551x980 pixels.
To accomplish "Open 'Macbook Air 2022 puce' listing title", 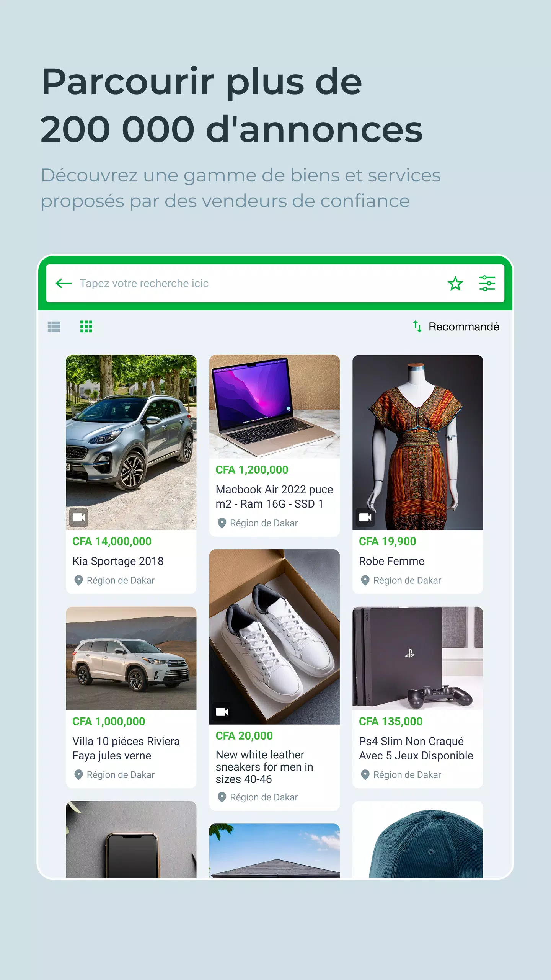I will pos(274,497).
